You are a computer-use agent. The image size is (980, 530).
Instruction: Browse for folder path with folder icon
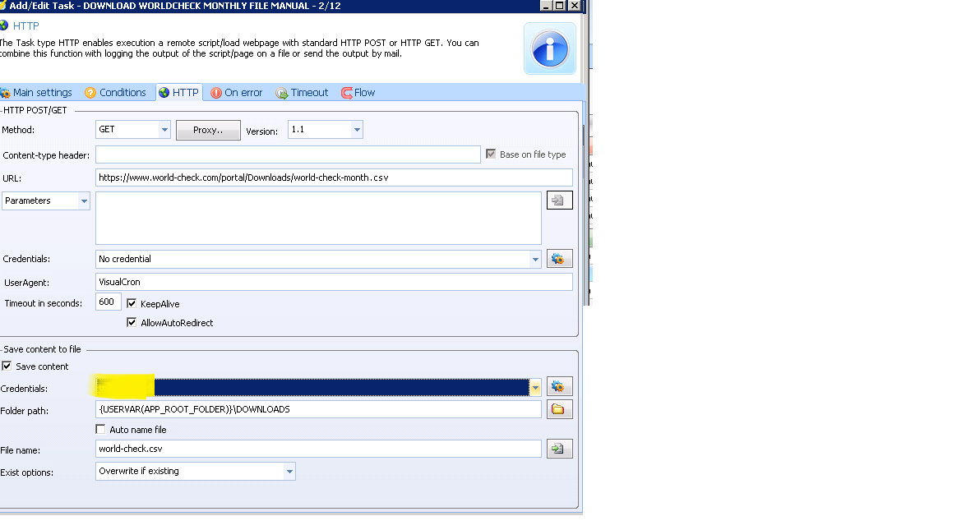coord(559,409)
